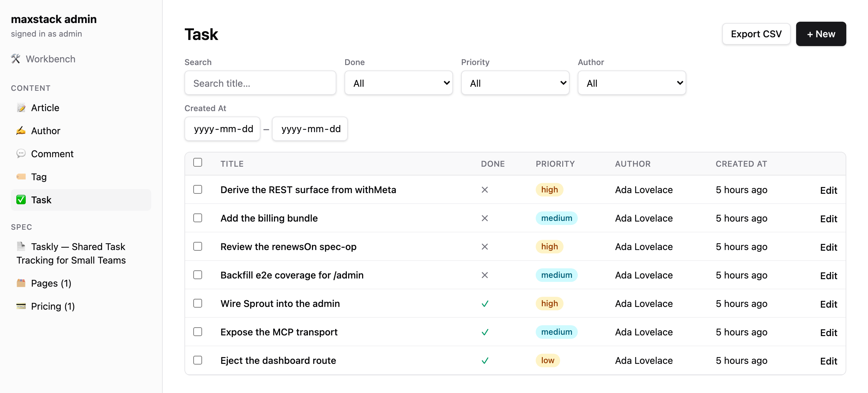Click the CREATED AT column header
This screenshot has width=868, height=393.
pos(741,164)
